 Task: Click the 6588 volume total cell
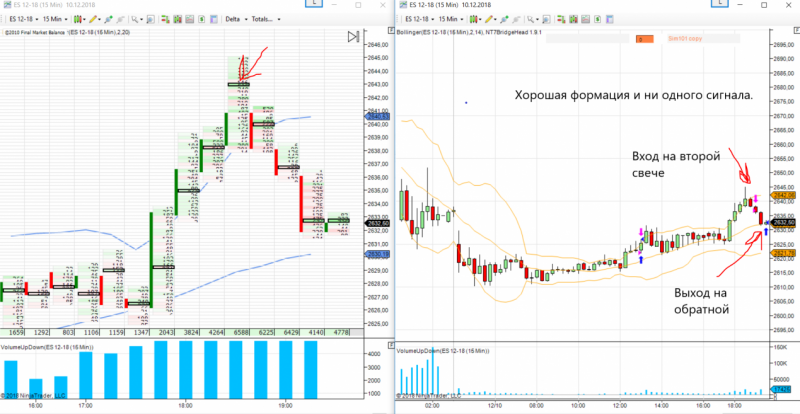(239, 332)
